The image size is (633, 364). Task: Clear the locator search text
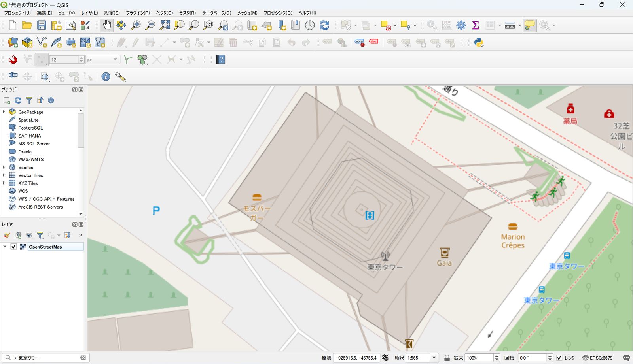pos(83,358)
